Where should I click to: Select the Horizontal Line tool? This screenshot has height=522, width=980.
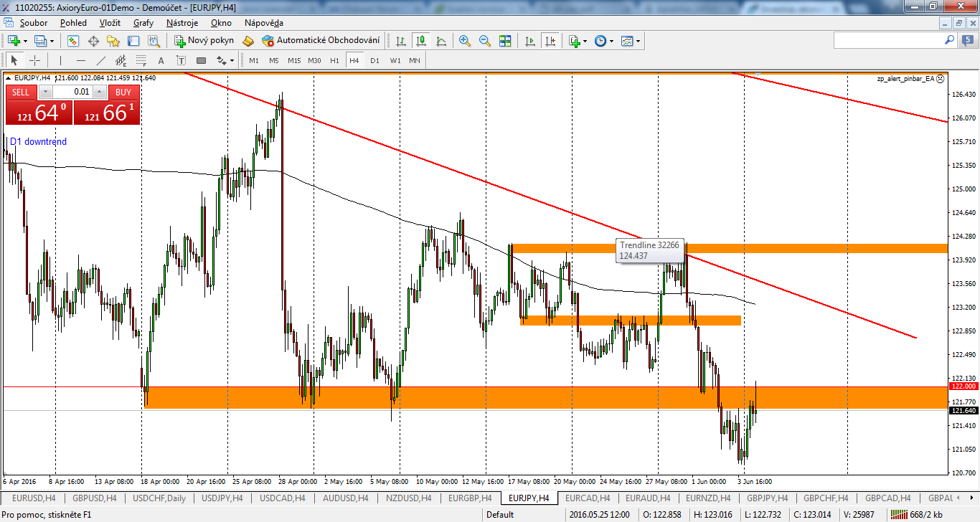coord(80,60)
